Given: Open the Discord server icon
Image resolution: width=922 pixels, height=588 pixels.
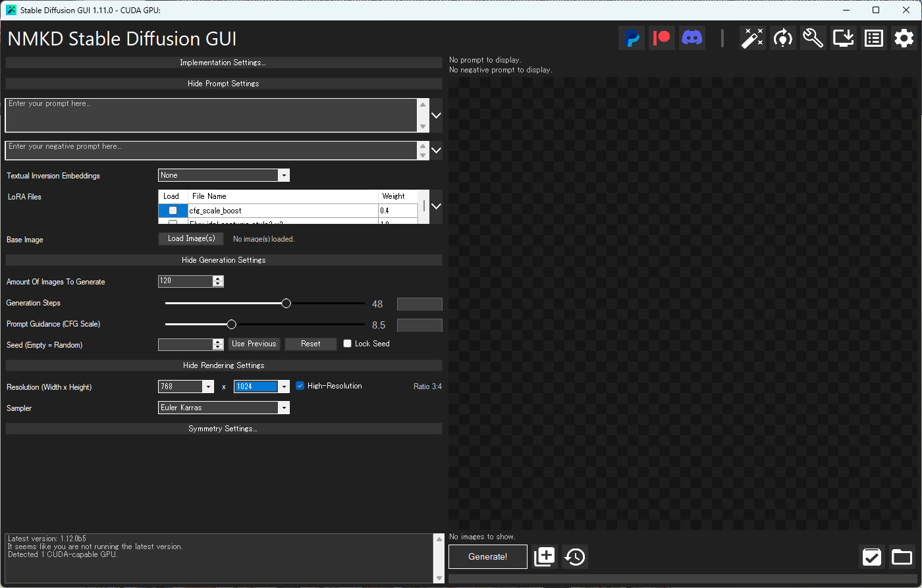Looking at the screenshot, I should pyautogui.click(x=691, y=38).
